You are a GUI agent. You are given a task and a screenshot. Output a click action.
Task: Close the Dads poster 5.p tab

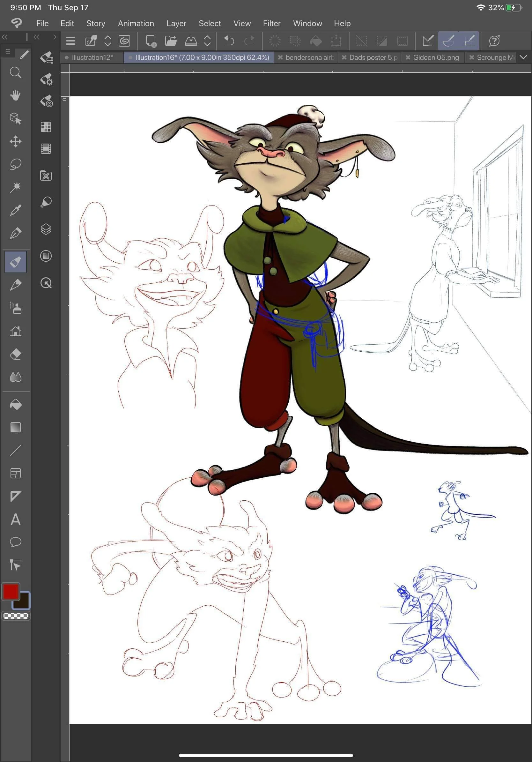coord(344,57)
